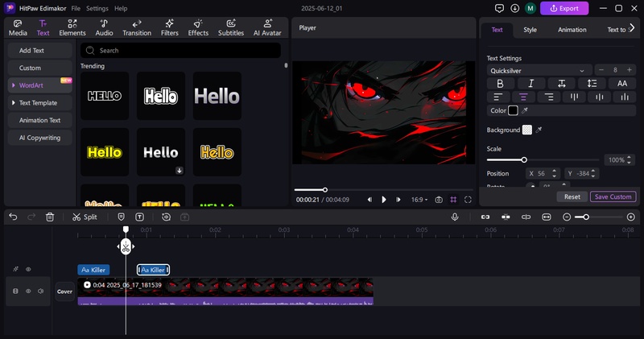Screen dimensions: 644x339
Task: Toggle the player grid overlay
Action: point(453,199)
